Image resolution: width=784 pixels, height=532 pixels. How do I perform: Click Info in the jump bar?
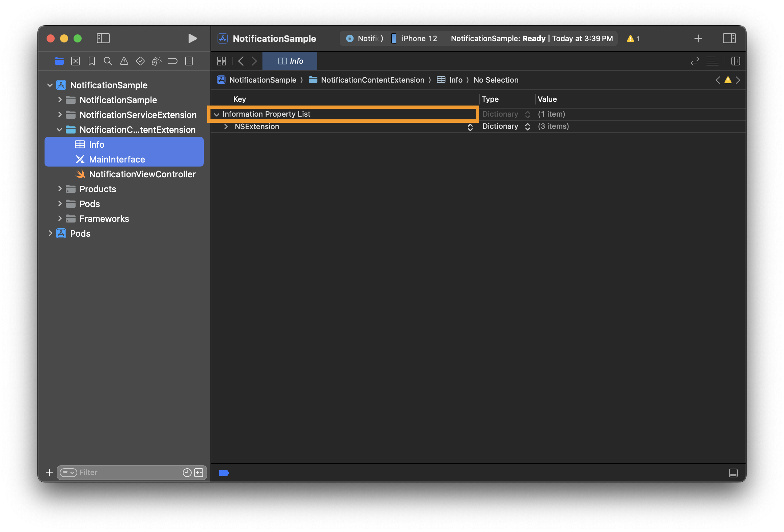pyautogui.click(x=456, y=80)
